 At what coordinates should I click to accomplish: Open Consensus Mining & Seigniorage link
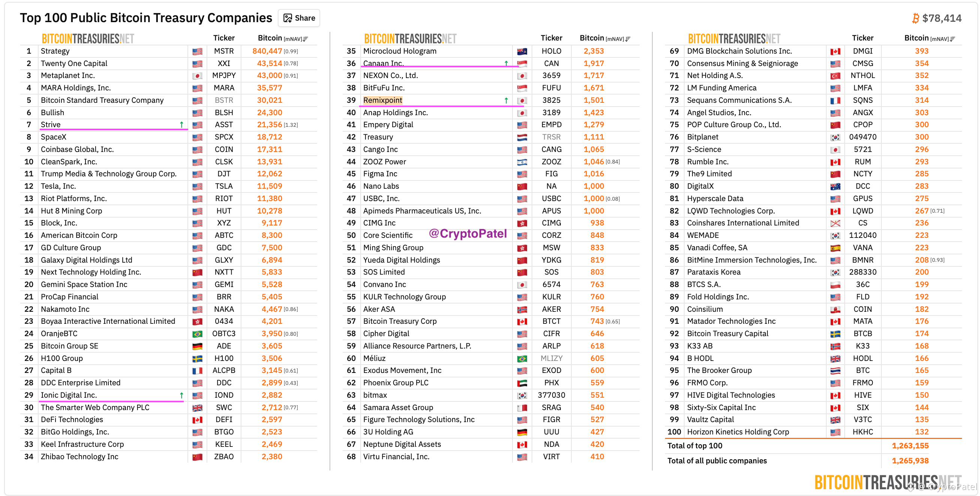click(742, 63)
